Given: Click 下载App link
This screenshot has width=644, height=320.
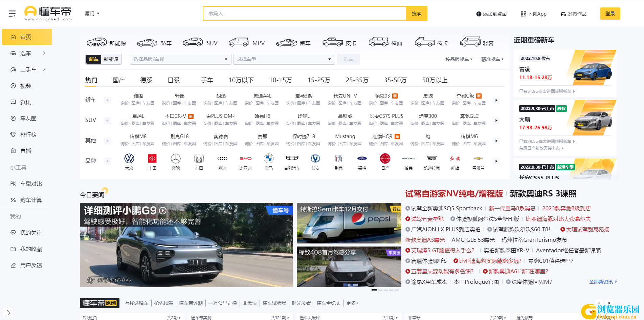Looking at the screenshot, I should [534, 14].
